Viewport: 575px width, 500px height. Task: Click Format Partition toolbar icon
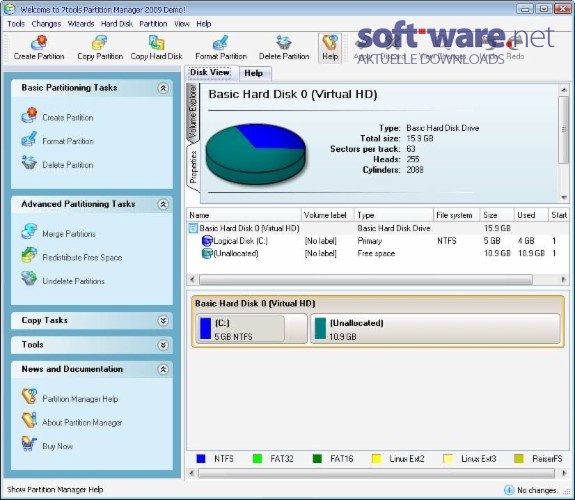tap(221, 43)
